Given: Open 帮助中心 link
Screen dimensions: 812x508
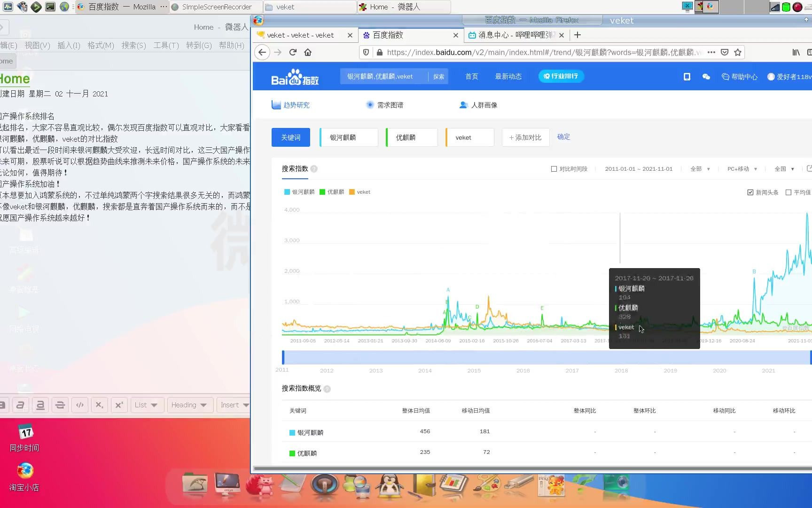Looking at the screenshot, I should (740, 77).
